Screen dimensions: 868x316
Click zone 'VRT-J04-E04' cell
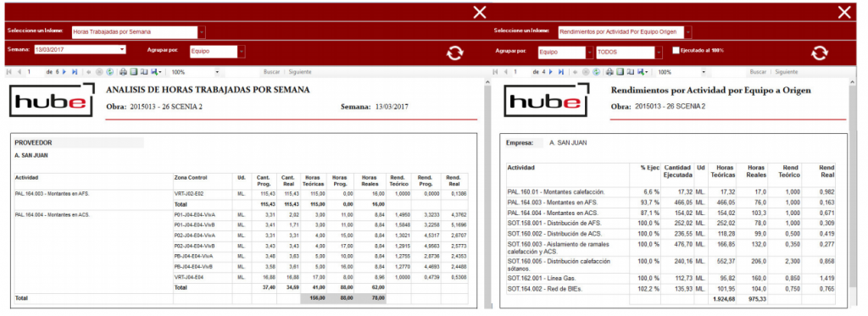(189, 277)
